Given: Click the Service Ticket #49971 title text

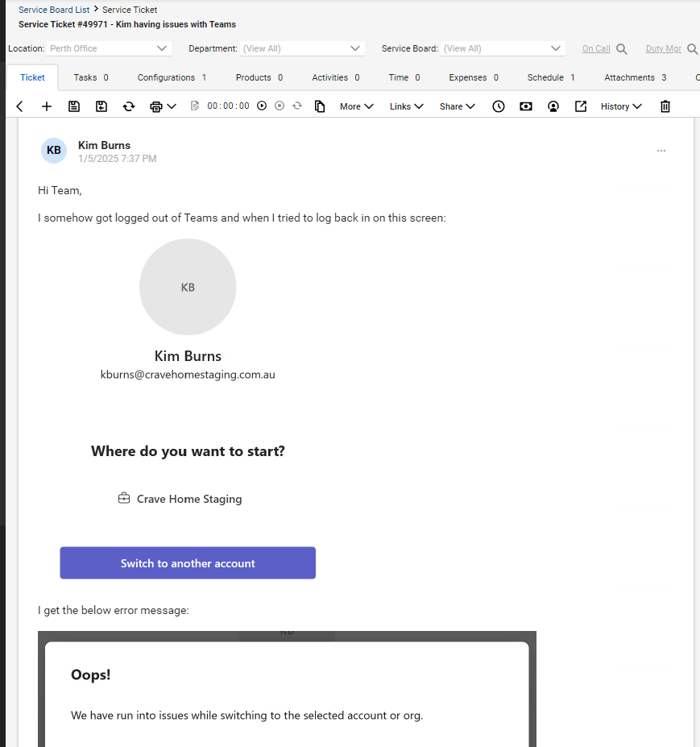Looking at the screenshot, I should [127, 24].
